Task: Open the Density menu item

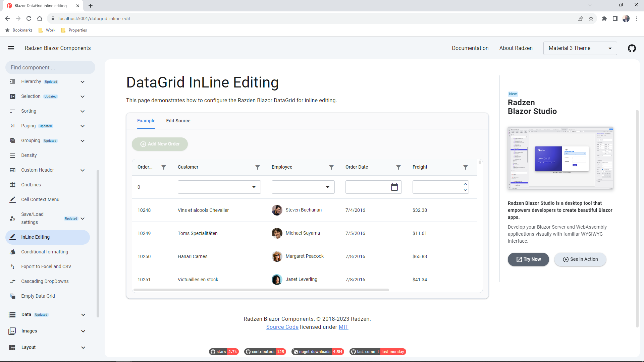Action: coord(48,156)
